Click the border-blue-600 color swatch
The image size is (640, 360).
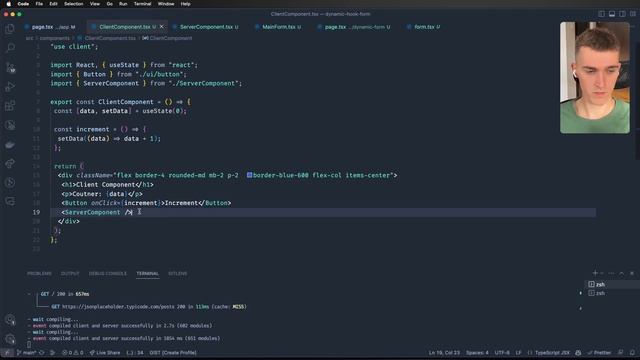(249, 175)
